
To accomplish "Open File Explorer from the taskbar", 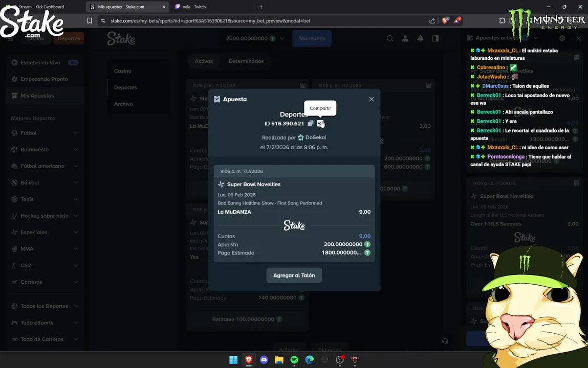I will pos(279,360).
